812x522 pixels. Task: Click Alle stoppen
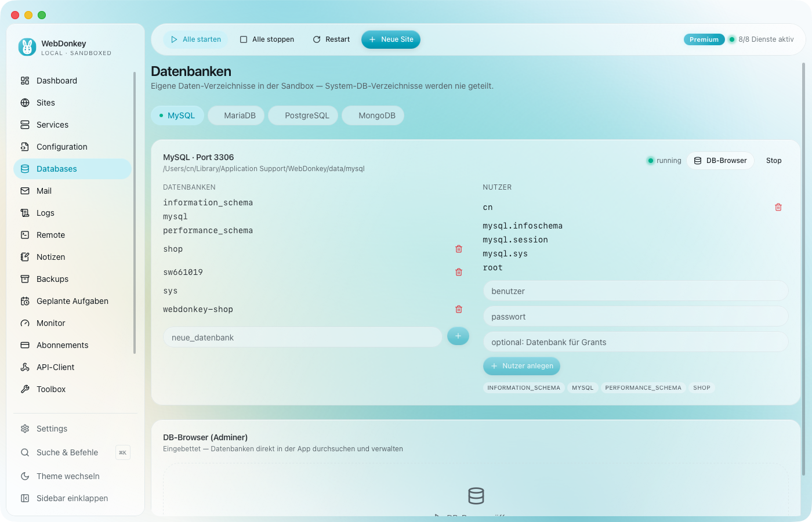(267, 39)
